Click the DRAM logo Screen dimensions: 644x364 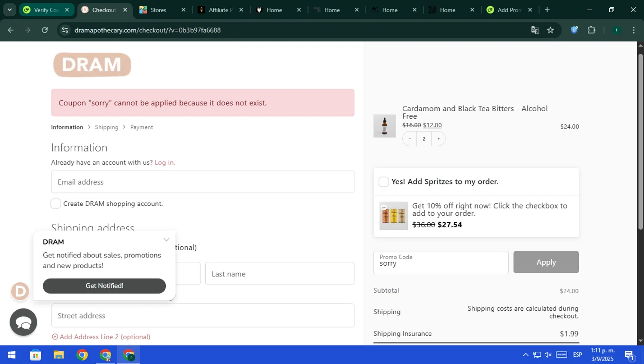coord(92,64)
